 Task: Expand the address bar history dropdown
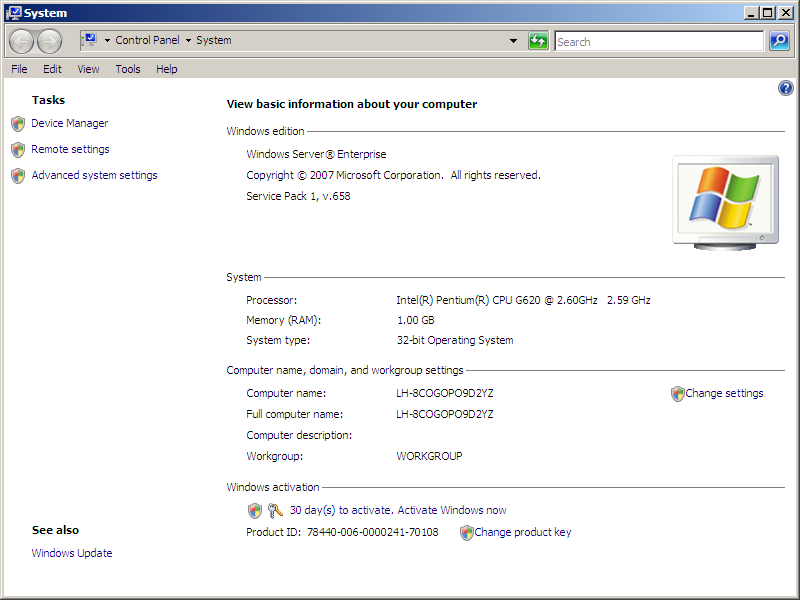pyautogui.click(x=513, y=41)
